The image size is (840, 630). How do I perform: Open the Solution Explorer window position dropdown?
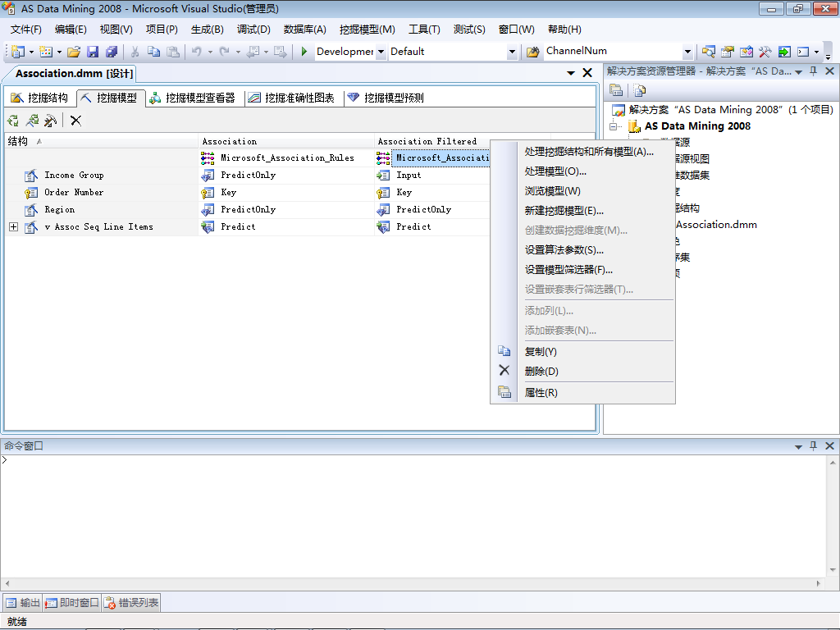pyautogui.click(x=798, y=72)
